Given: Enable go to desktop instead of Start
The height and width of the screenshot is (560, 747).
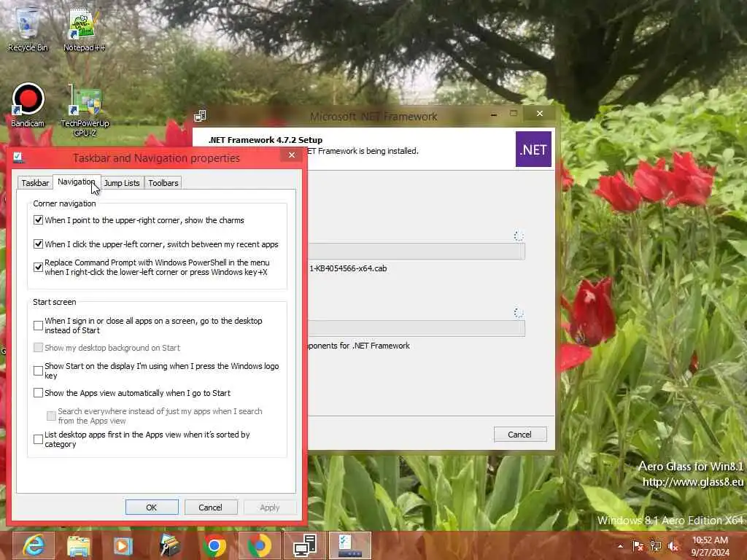Looking at the screenshot, I should pos(38,325).
